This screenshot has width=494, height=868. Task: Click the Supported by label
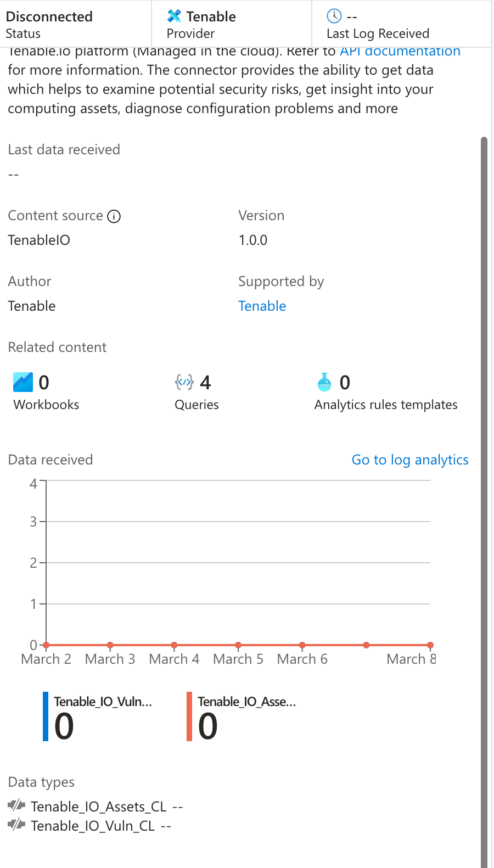281,282
